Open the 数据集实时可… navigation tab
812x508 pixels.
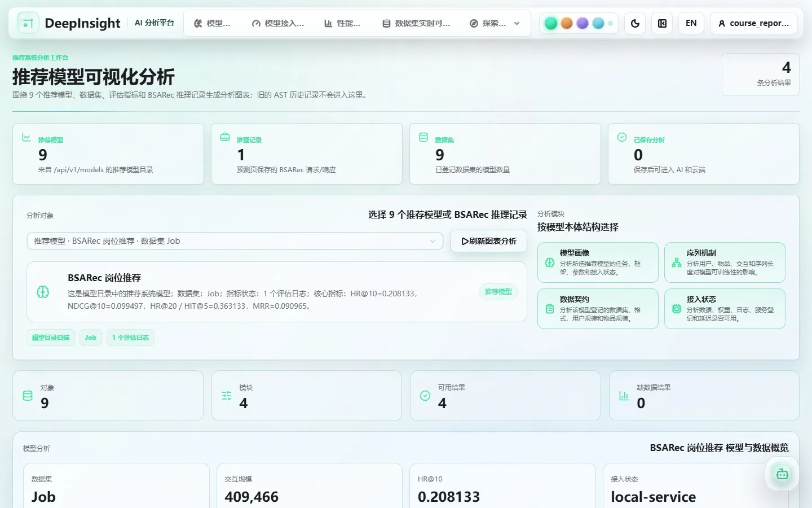pyautogui.click(x=416, y=23)
